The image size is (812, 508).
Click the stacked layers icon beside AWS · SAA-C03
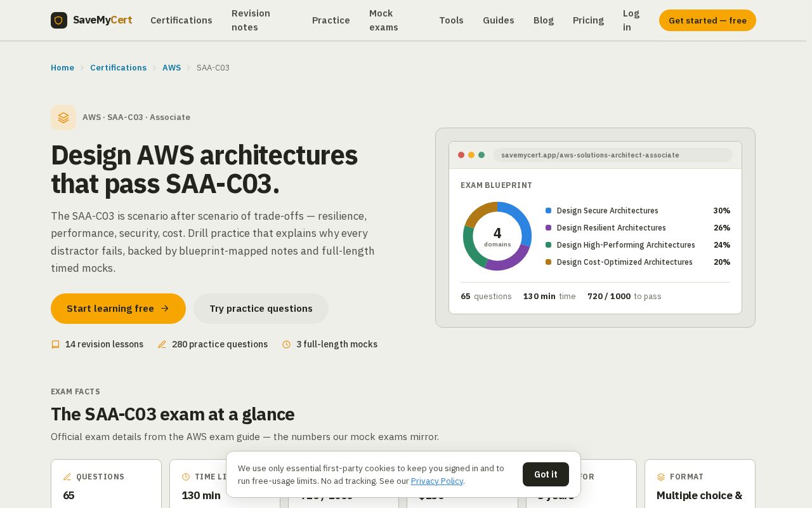(x=63, y=117)
